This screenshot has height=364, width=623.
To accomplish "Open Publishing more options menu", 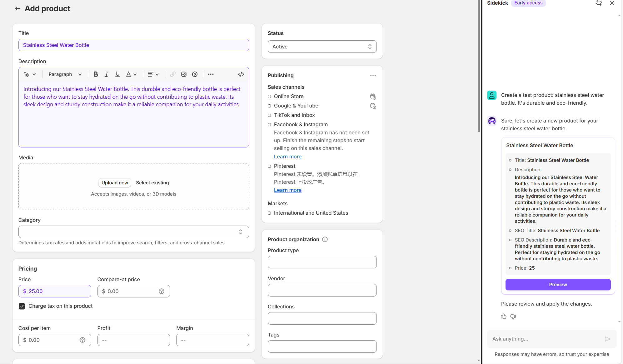I will click(x=373, y=76).
